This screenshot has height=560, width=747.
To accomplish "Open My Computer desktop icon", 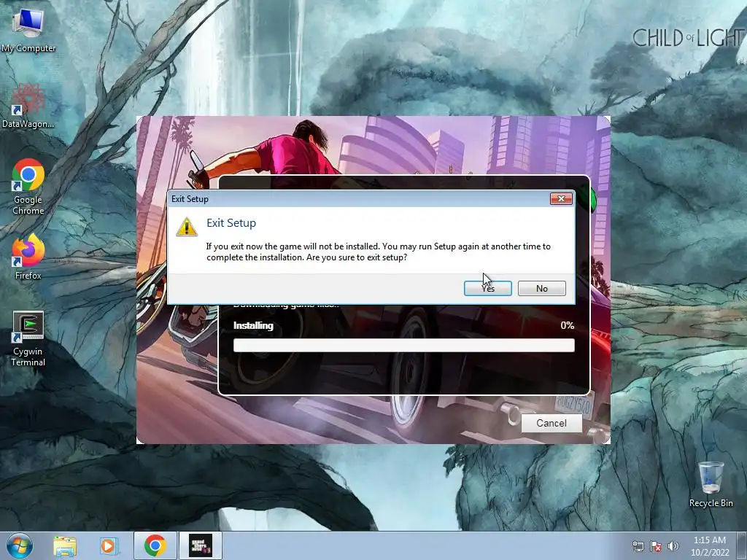I will click(28, 29).
